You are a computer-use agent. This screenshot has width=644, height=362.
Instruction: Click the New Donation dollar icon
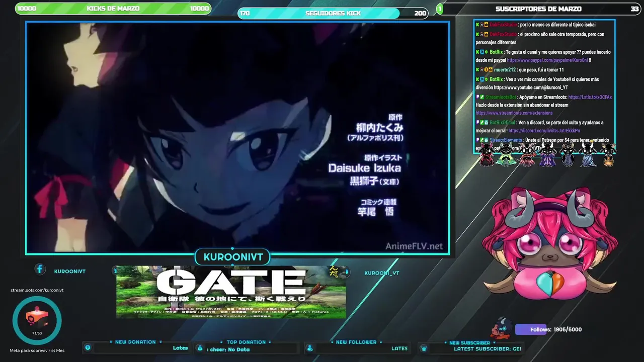(88, 347)
